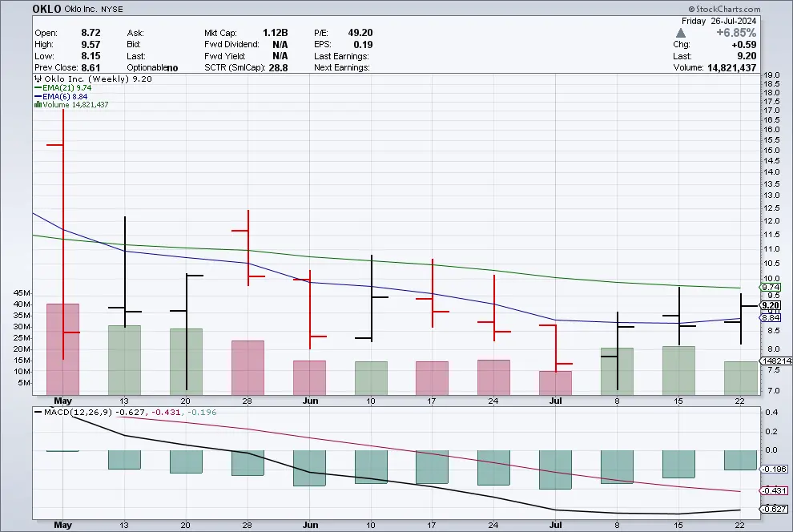Click the Mkt Cap value 1.12B
The height and width of the screenshot is (532, 793).
(275, 32)
